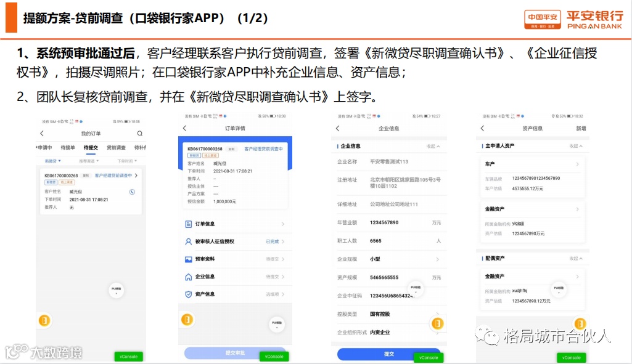Edit the 年营业额 field value 1234567890
The height and width of the screenshot is (364, 632).
[384, 223]
